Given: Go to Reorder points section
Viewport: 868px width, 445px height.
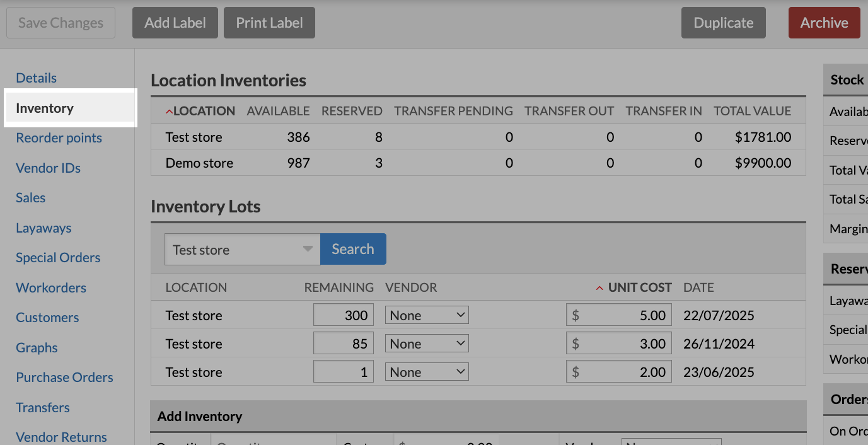Looking at the screenshot, I should point(59,138).
